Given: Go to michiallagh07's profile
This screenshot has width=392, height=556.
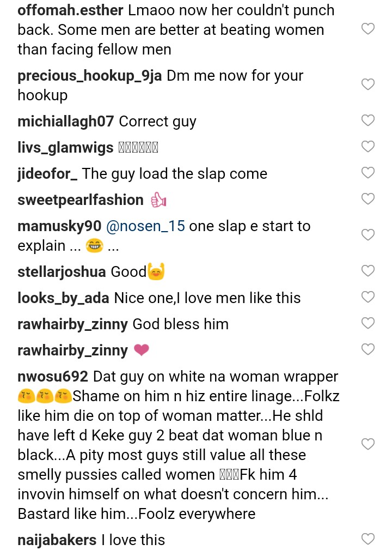Looking at the screenshot, I should 65,122.
